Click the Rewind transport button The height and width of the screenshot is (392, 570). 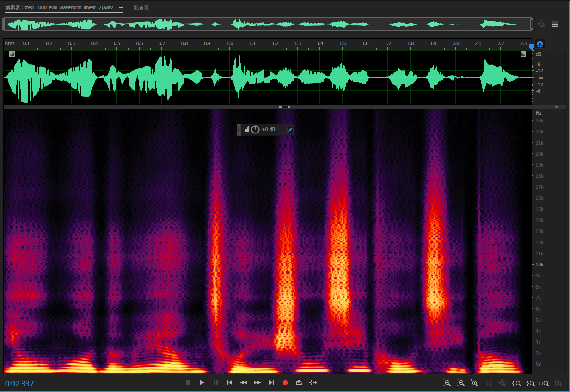pos(244,383)
